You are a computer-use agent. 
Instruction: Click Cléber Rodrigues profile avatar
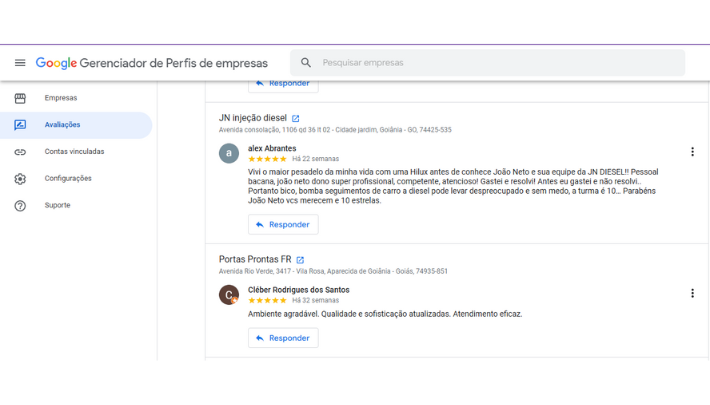click(x=229, y=295)
